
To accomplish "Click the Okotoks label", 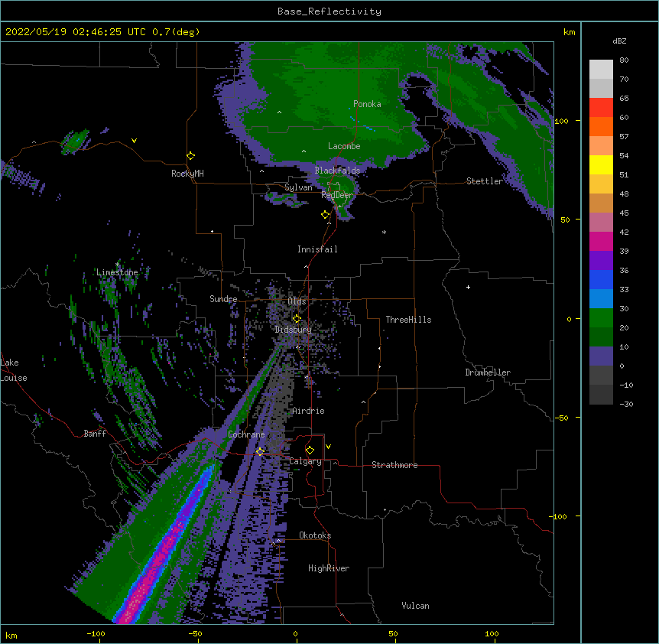I will tap(315, 535).
